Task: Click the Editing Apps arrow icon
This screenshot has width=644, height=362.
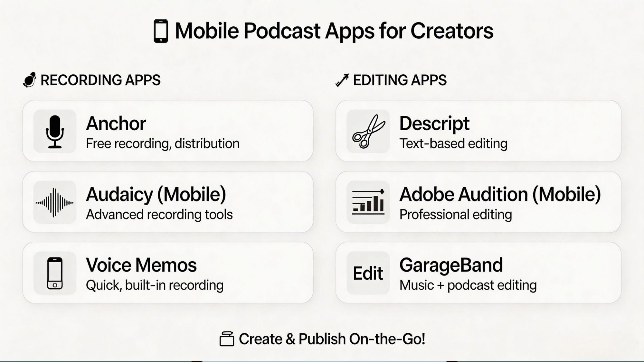Action: (x=342, y=80)
